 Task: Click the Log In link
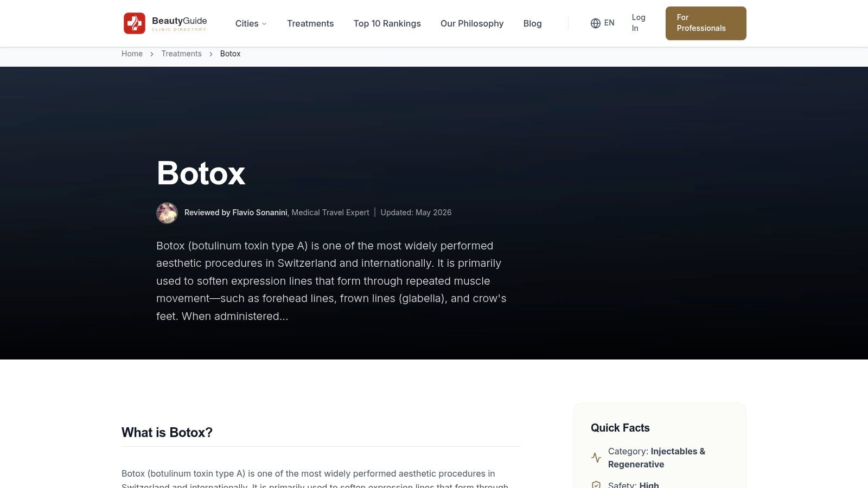[x=639, y=23]
